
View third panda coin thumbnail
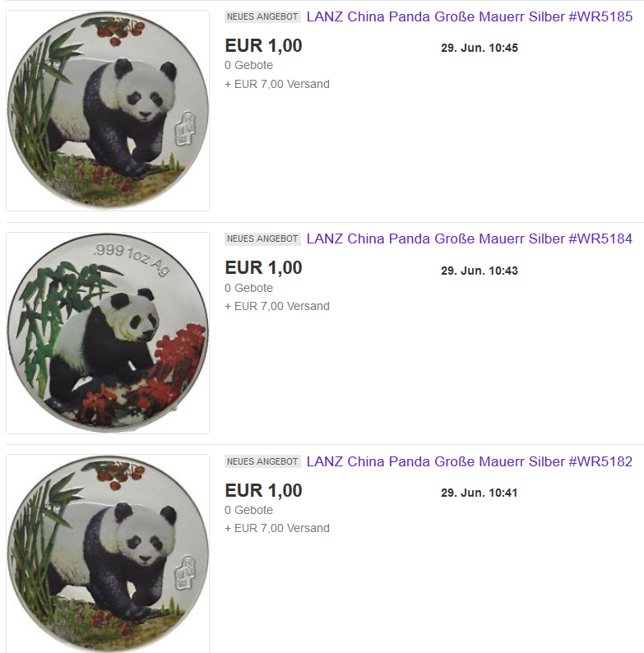coord(108,553)
